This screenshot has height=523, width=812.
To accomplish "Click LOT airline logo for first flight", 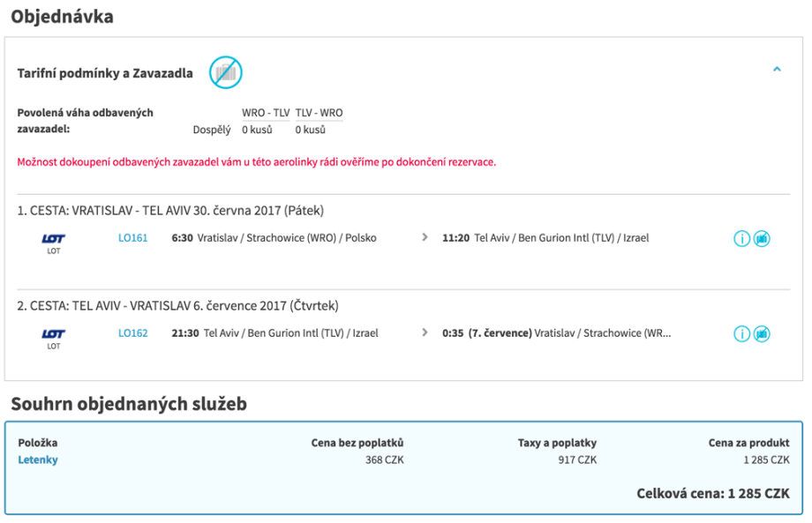I will tap(54, 243).
